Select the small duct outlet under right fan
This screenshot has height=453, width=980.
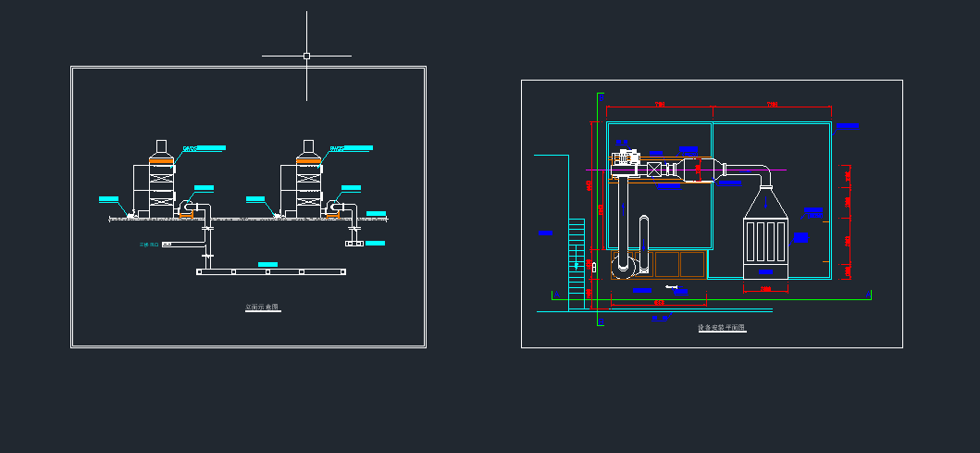354,243
